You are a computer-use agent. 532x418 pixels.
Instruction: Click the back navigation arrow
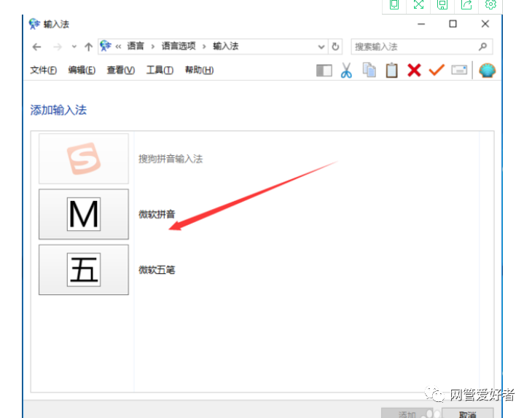coord(36,47)
